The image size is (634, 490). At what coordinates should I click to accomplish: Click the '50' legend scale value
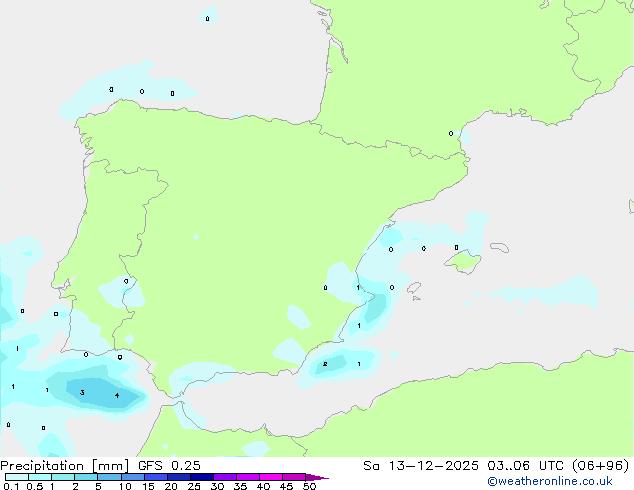click(x=309, y=486)
